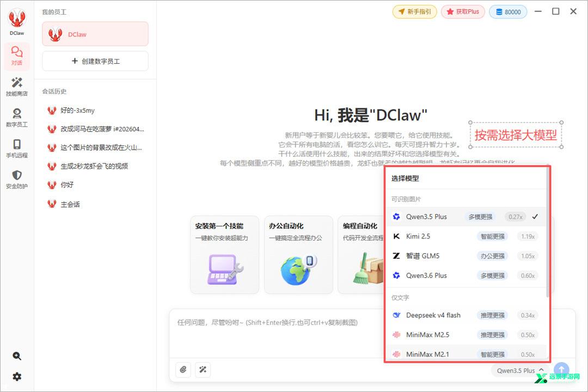The height and width of the screenshot is (392, 588).
Task: Open the 技能商店 skill store
Action: coord(17,87)
